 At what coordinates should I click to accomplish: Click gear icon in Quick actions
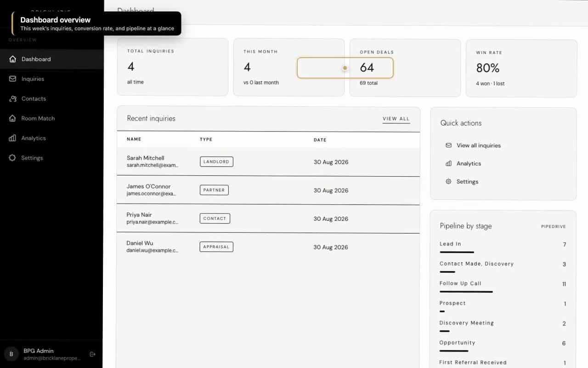[x=448, y=182]
